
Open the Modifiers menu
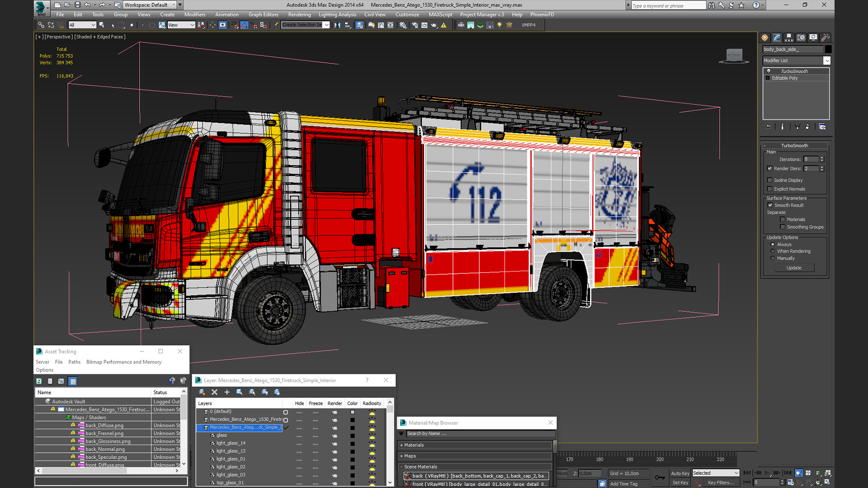tap(194, 14)
